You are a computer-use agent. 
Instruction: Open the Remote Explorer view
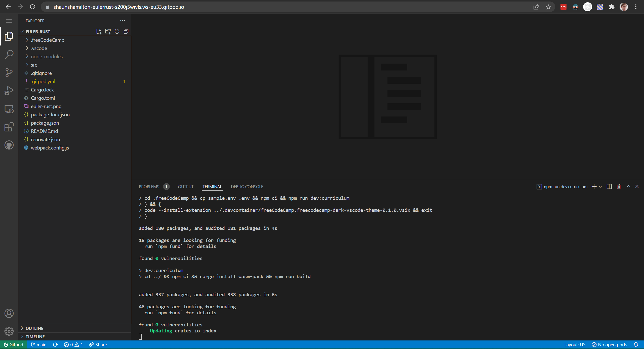(x=9, y=109)
